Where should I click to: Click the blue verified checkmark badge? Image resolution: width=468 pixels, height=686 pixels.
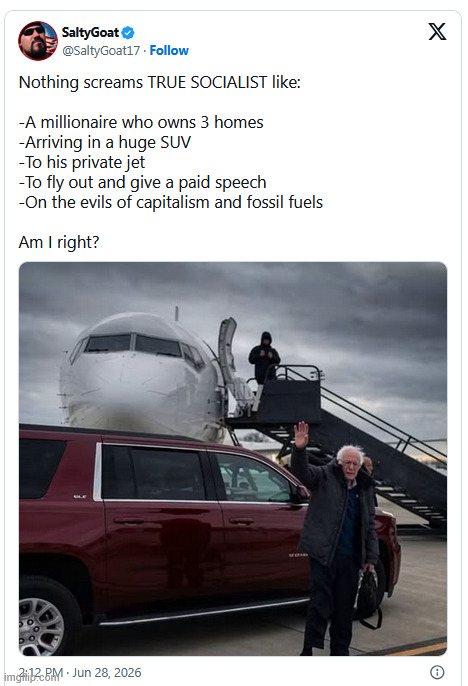point(128,32)
